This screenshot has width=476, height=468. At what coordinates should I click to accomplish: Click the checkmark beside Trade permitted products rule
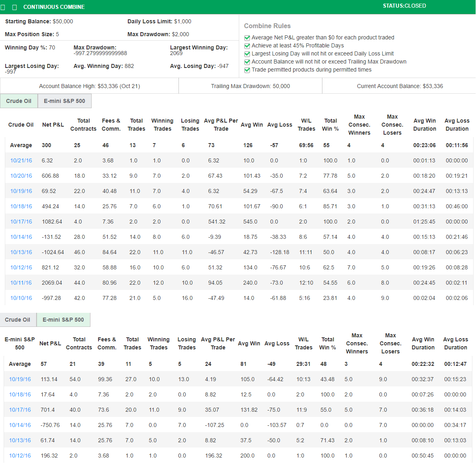coord(247,70)
